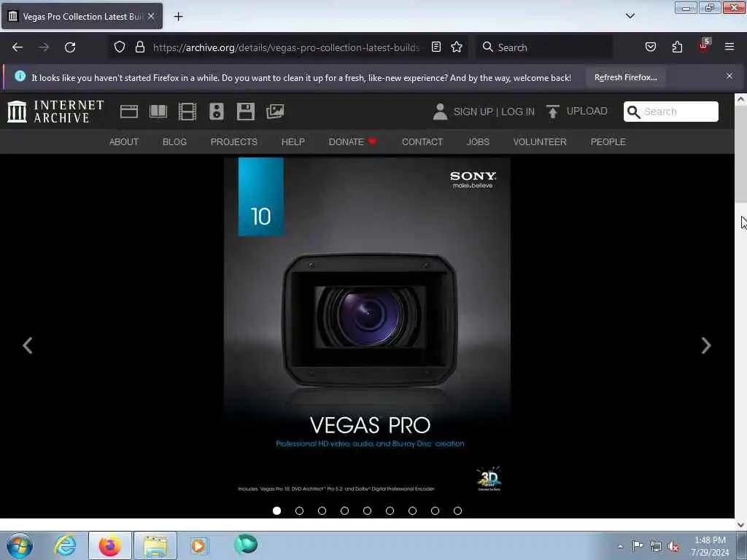Open the PEOPLE link

click(x=608, y=142)
